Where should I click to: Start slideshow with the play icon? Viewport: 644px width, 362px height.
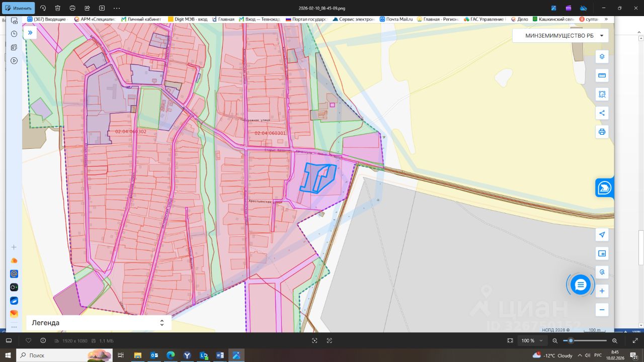[102, 8]
